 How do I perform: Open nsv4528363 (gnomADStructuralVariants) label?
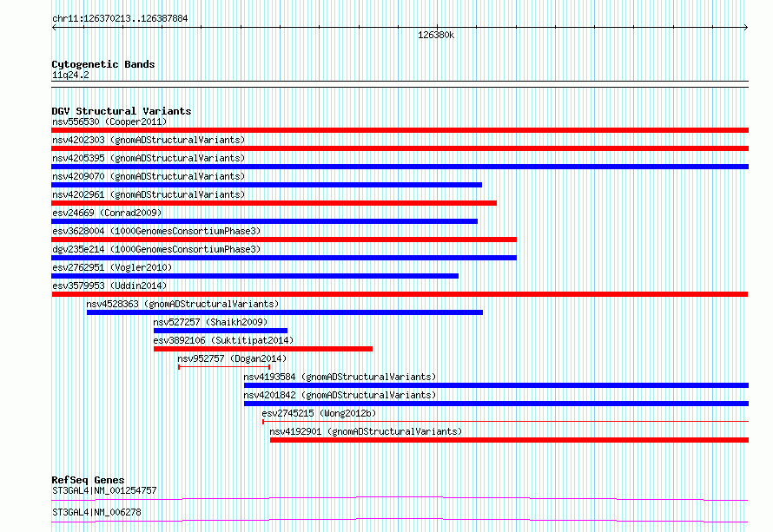182,304
